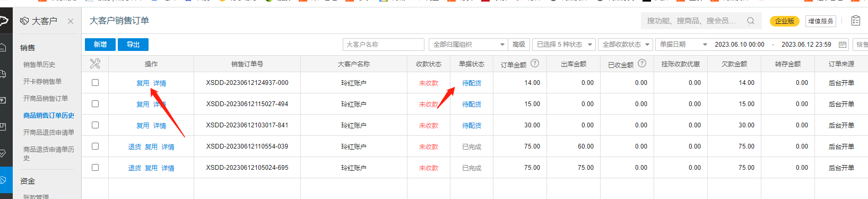Show the 订单金额 help tooltip icon
Image resolution: width=868 pixels, height=199 pixels.
pyautogui.click(x=535, y=63)
